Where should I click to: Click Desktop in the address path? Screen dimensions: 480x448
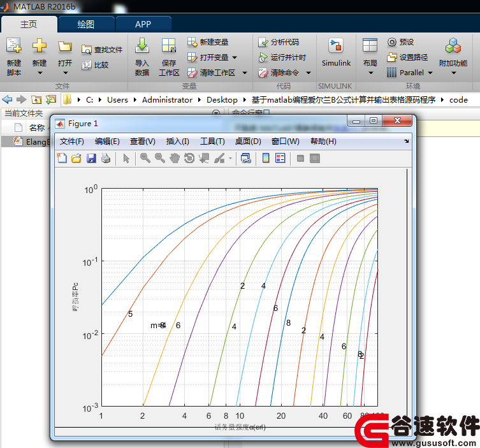pyautogui.click(x=222, y=100)
